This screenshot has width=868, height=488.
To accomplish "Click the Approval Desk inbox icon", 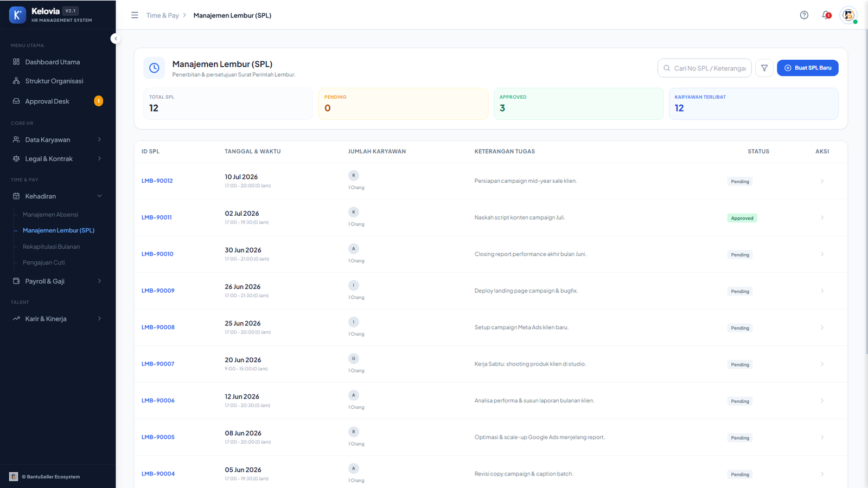I will click(16, 101).
